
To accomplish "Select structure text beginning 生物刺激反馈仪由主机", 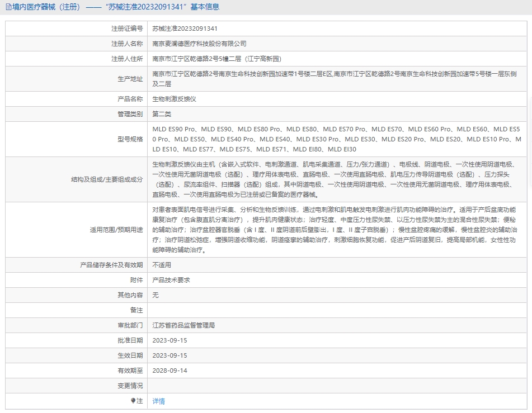I will click(334, 180).
